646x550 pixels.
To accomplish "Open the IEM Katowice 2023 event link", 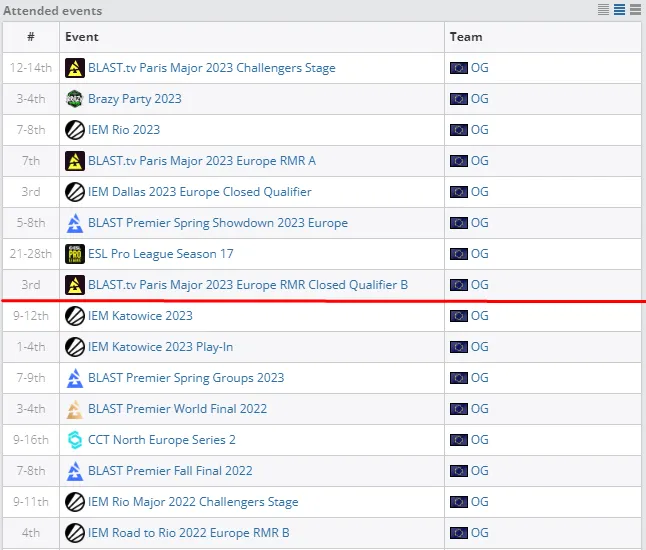I will [140, 316].
